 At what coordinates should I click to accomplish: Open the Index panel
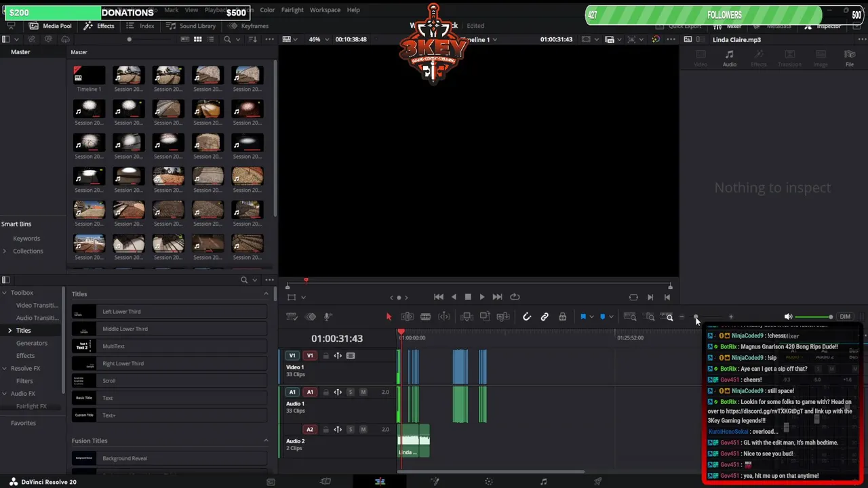click(141, 26)
